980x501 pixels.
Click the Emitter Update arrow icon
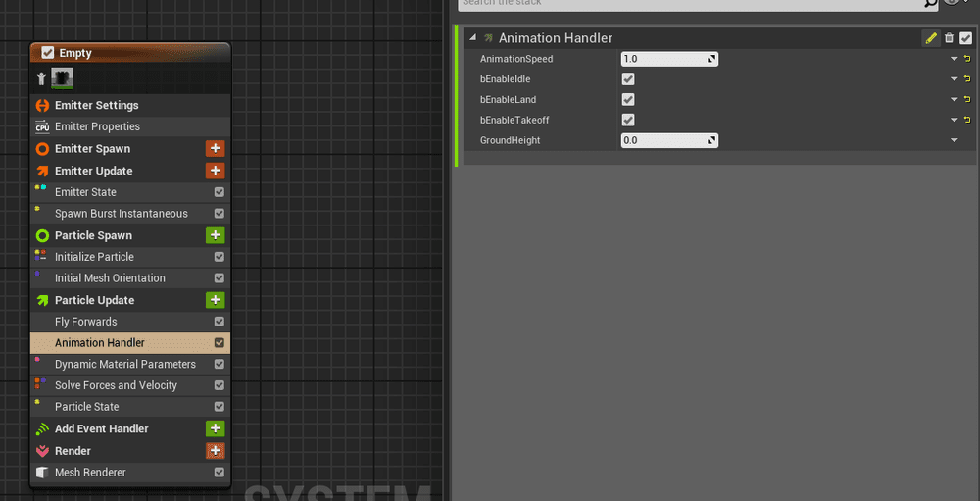[x=42, y=171]
